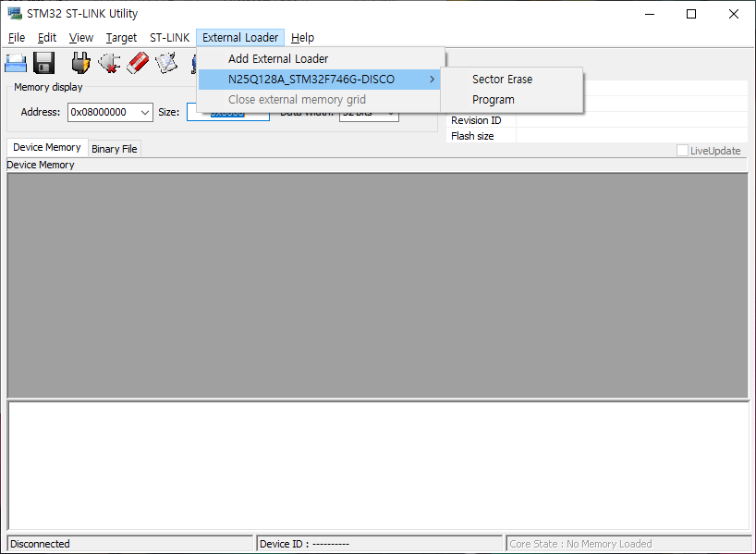Click the Revision ID label
The image size is (756, 554).
tap(476, 120)
